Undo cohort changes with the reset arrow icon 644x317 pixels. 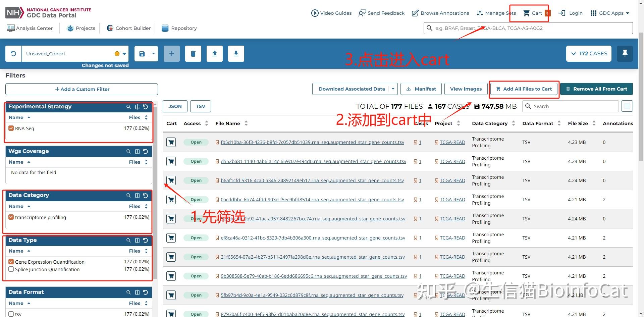pos(13,53)
